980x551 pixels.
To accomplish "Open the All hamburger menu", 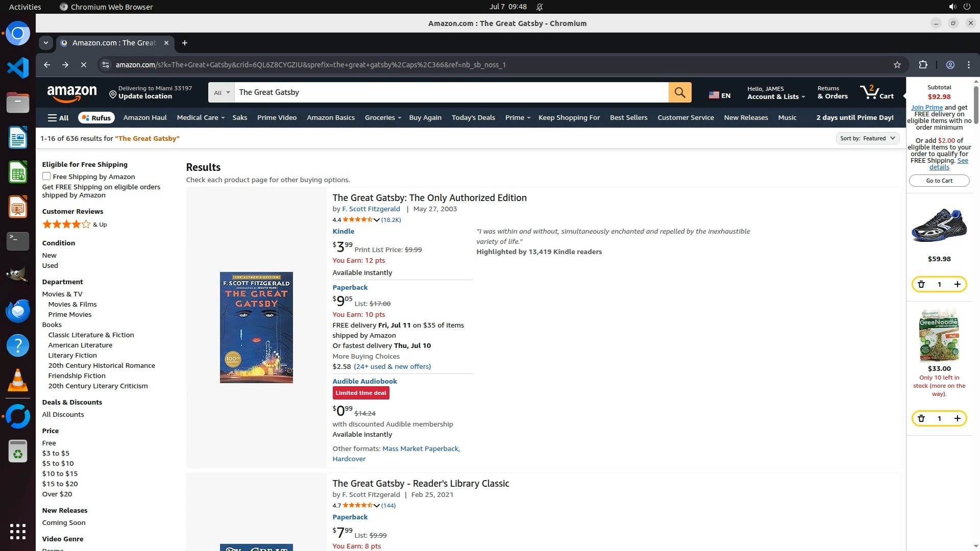I will pyautogui.click(x=58, y=117).
